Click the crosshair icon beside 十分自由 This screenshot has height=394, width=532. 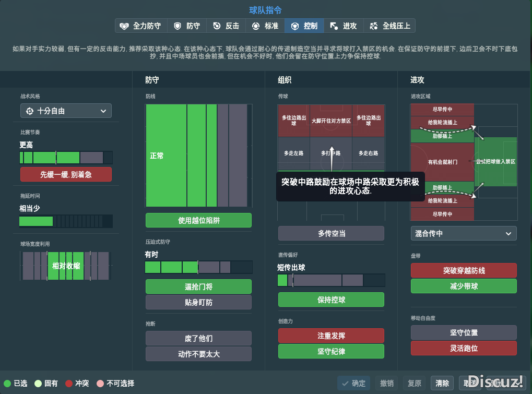(29, 111)
